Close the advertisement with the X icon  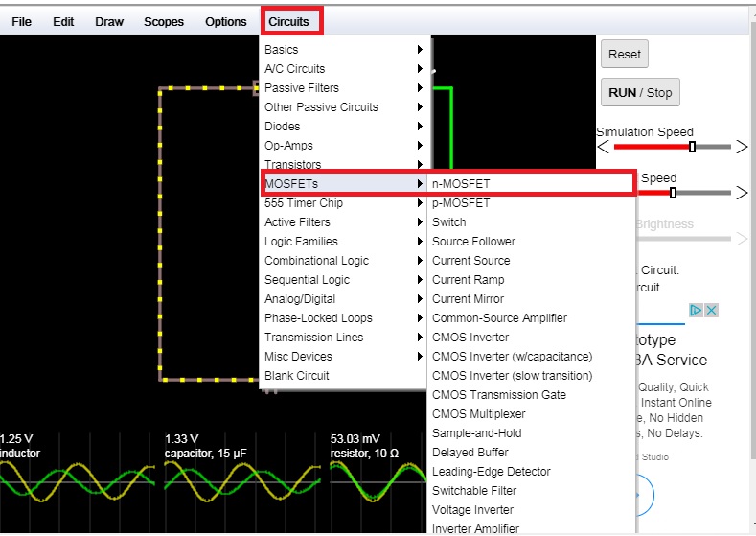tap(712, 311)
